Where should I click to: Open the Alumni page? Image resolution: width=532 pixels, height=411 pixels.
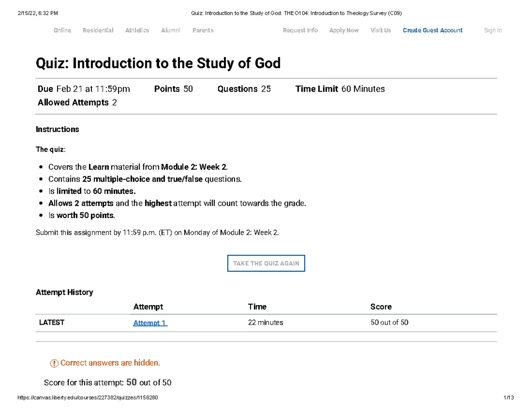(171, 30)
